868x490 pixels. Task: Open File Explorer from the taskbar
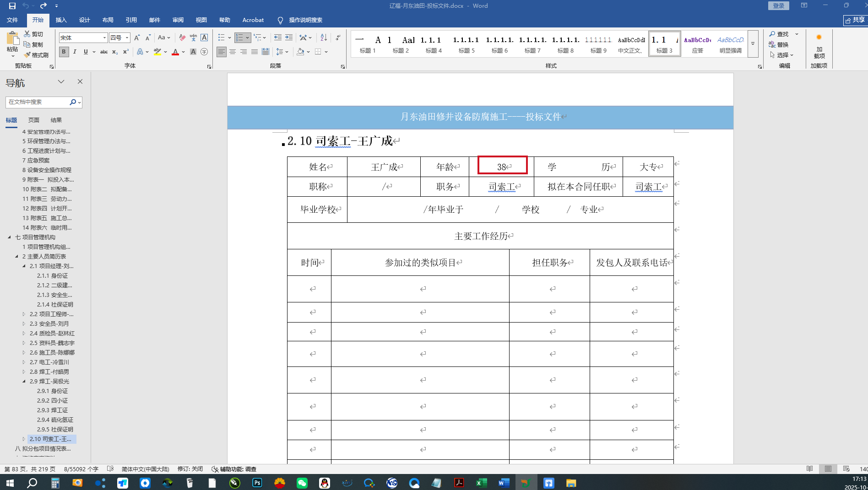click(x=571, y=483)
